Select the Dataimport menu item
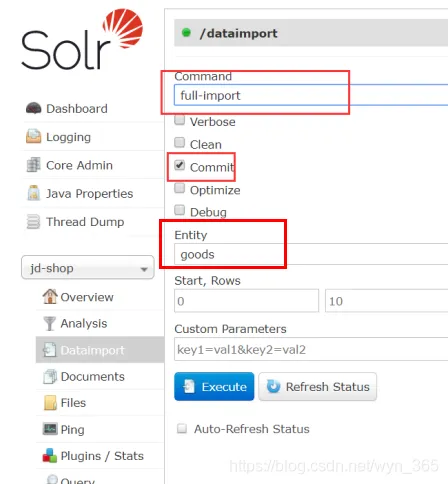This screenshot has height=484, width=448. click(100, 350)
